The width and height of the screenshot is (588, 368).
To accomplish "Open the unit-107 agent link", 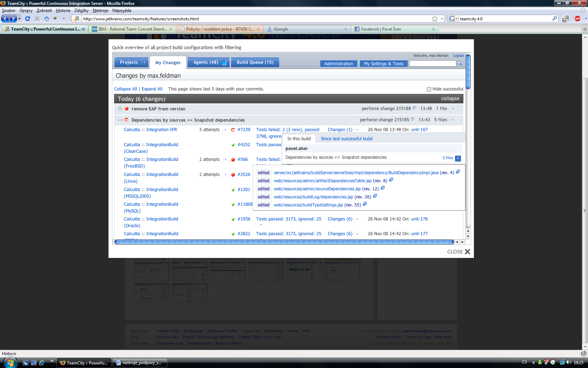I will [419, 130].
